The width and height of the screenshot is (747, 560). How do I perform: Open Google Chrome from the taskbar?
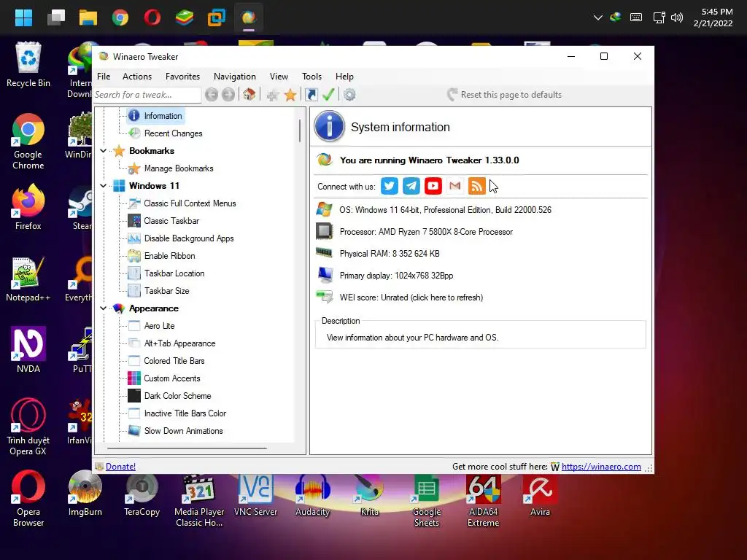coord(120,17)
